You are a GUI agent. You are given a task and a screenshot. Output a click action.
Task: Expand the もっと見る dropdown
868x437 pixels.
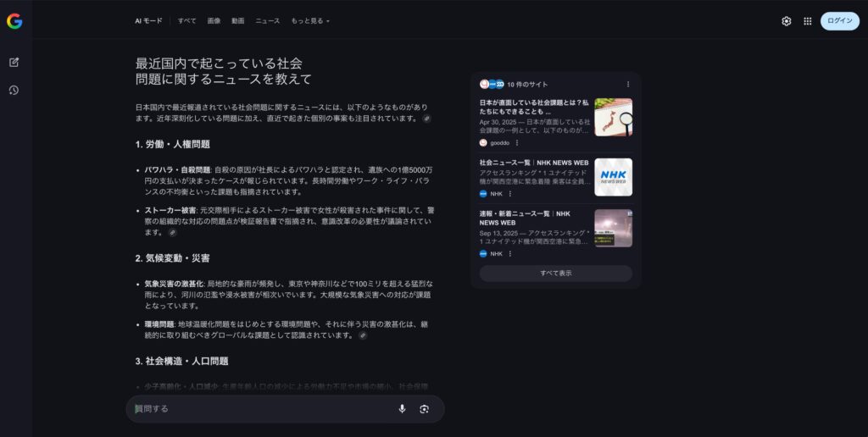tap(310, 21)
